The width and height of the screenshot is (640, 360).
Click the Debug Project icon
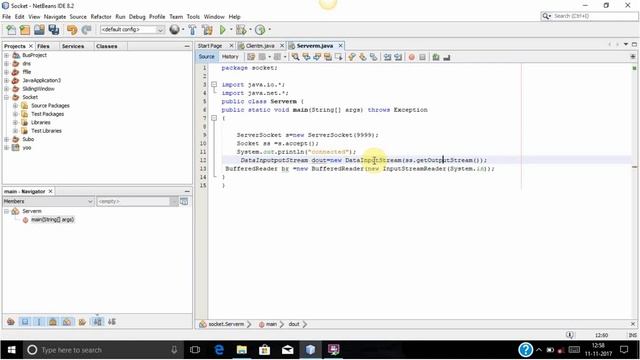[x=241, y=30]
